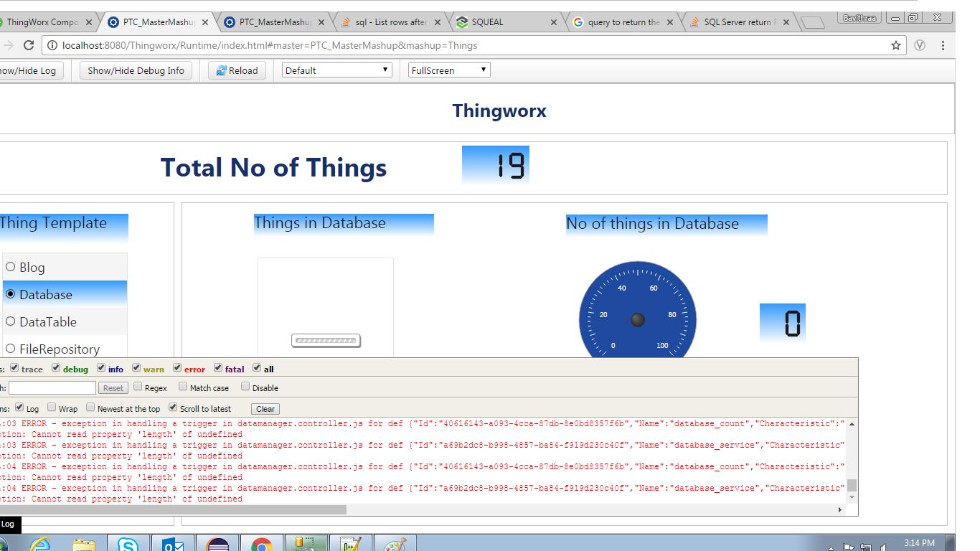This screenshot has height=551, width=980.
Task: Switch to the ThingWorx Composer tab
Action: tap(44, 22)
